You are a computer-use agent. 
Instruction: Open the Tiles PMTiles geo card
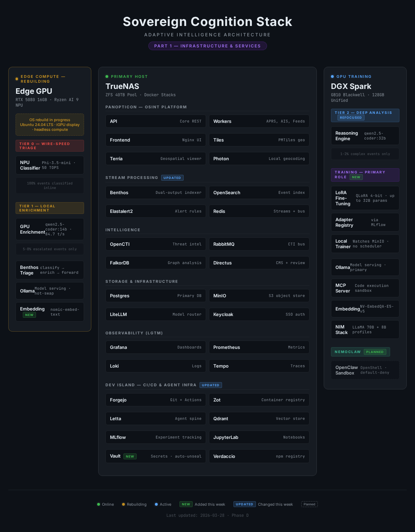click(x=259, y=140)
